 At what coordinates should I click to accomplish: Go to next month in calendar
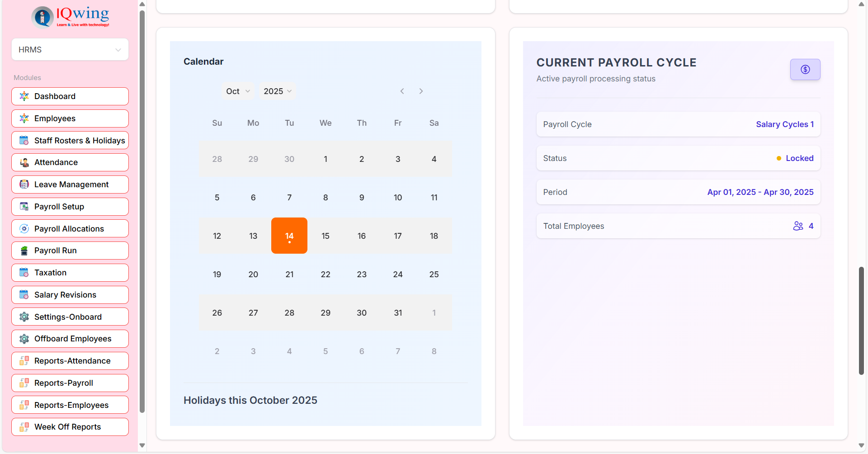tap(421, 91)
